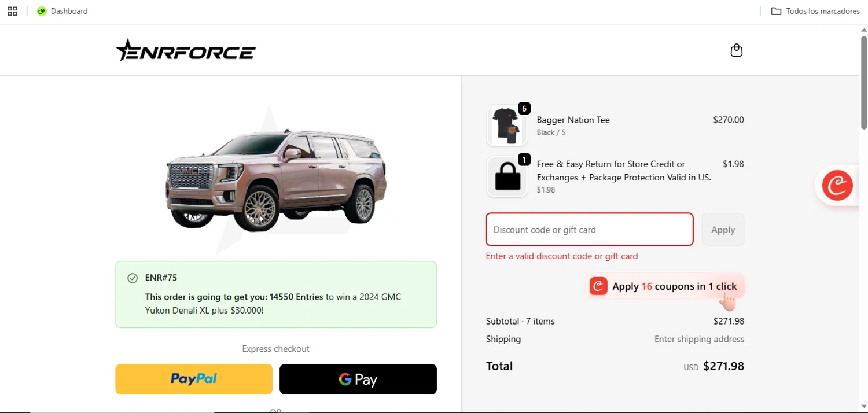The height and width of the screenshot is (413, 868).
Task: Pay with the Google Pay button
Action: pos(358,379)
